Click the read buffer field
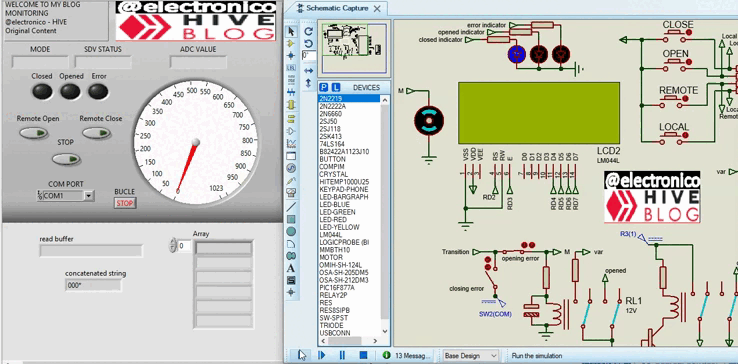Viewport: 738px width, 364px height. click(91, 251)
